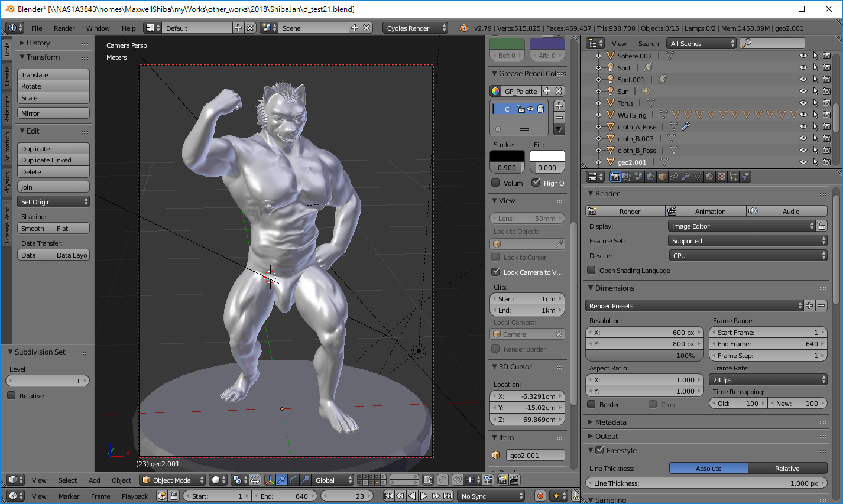The width and height of the screenshot is (843, 504).
Task: Play the animation in reverse
Action: pyautogui.click(x=412, y=496)
